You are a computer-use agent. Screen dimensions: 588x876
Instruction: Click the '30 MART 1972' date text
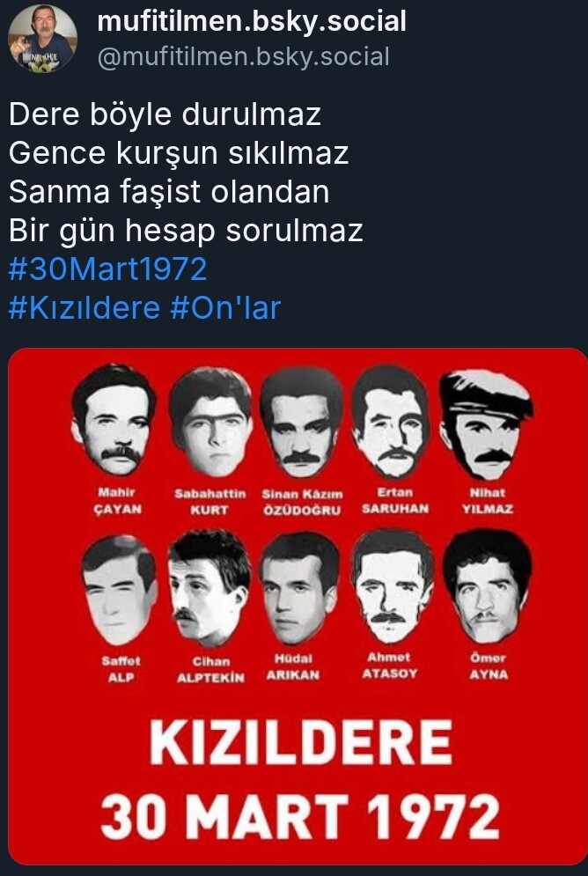tap(300, 816)
